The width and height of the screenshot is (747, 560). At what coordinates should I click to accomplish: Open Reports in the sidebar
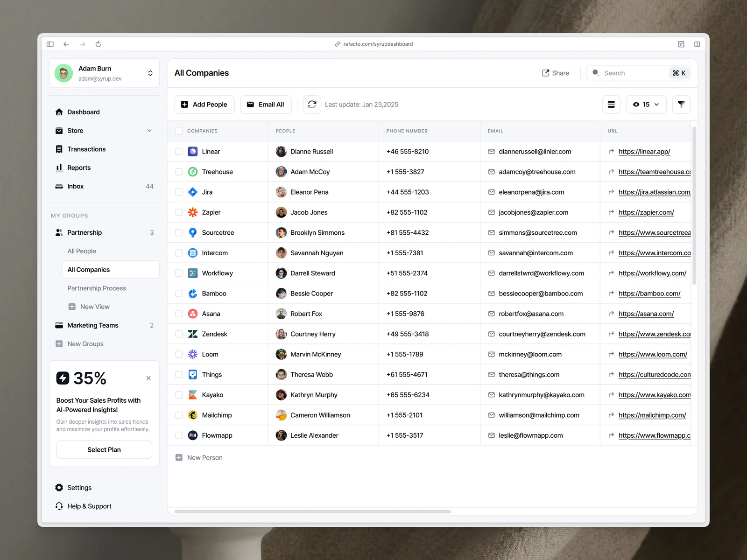(104, 168)
